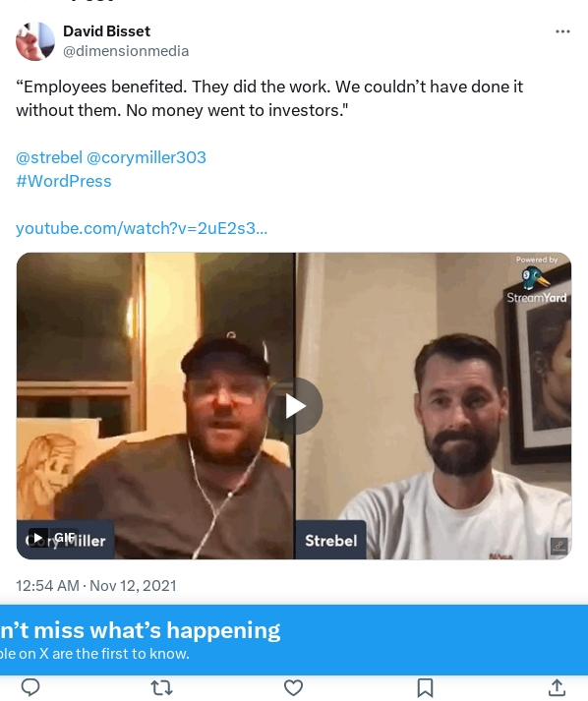588x701 pixels.
Task: Repost using the retweet arrows icon
Action: coord(161,687)
